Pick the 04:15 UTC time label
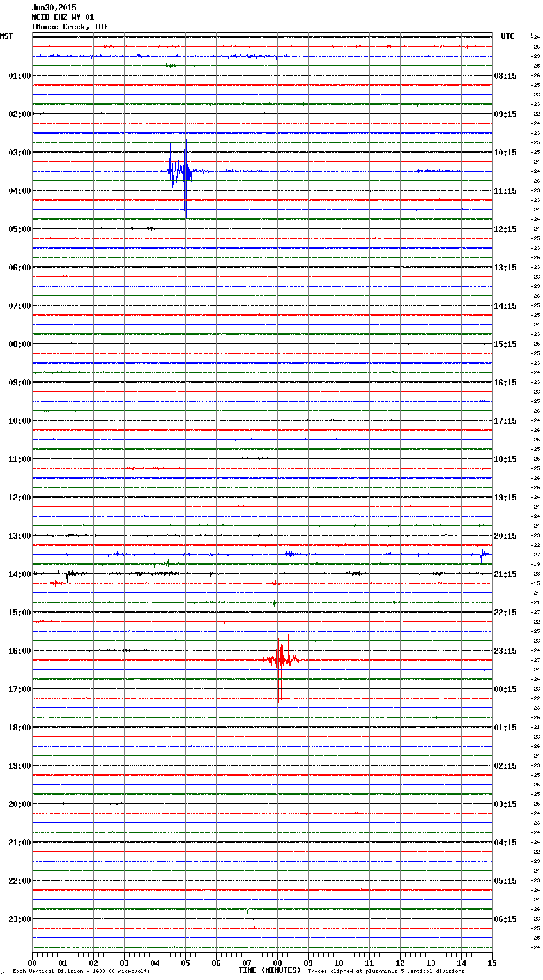The height and width of the screenshot is (980, 543). 505,842
